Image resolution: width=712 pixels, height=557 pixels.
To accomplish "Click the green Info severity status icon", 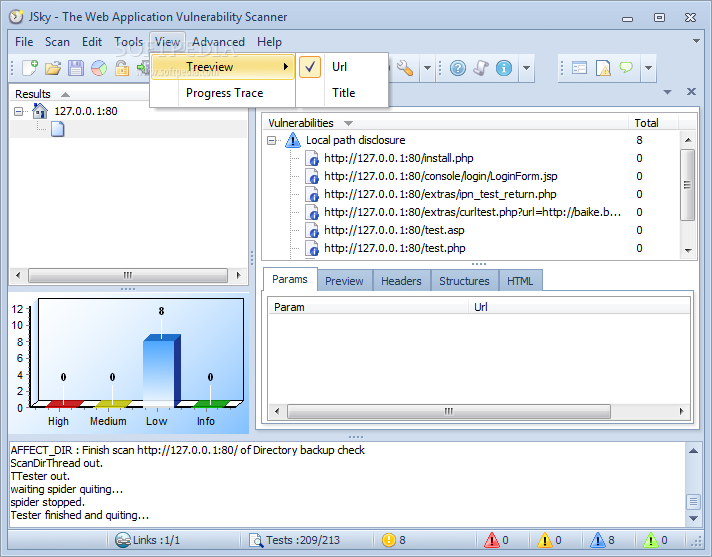I will pos(651,540).
